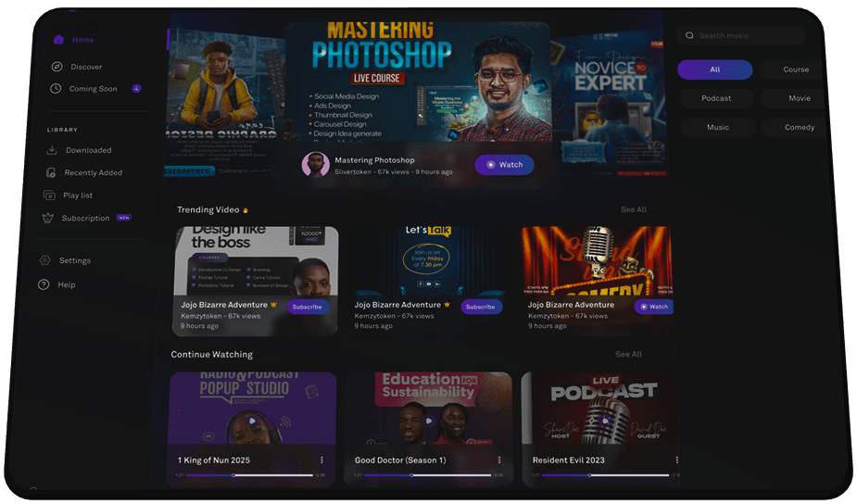This screenshot has width=857, height=504.
Task: Select the Music filter chip
Action: coord(717,127)
